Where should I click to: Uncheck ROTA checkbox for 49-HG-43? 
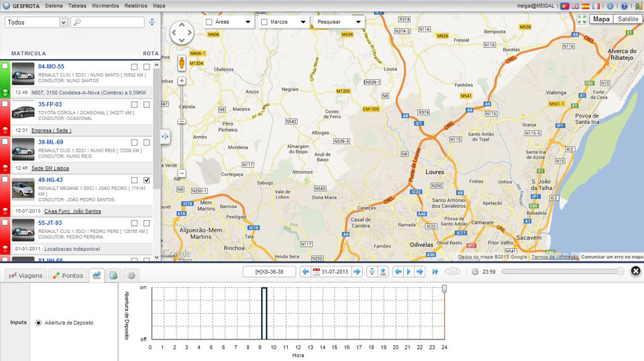pos(147,180)
